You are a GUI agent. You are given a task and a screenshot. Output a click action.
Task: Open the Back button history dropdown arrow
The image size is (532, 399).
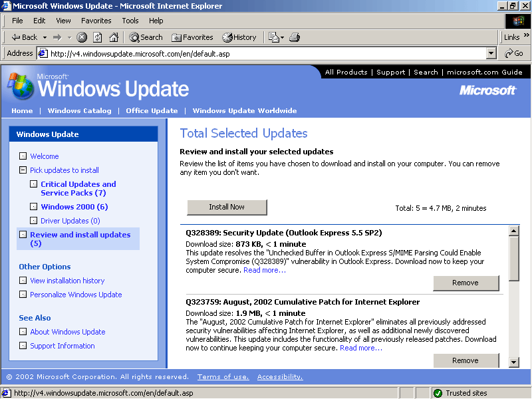pos(45,37)
